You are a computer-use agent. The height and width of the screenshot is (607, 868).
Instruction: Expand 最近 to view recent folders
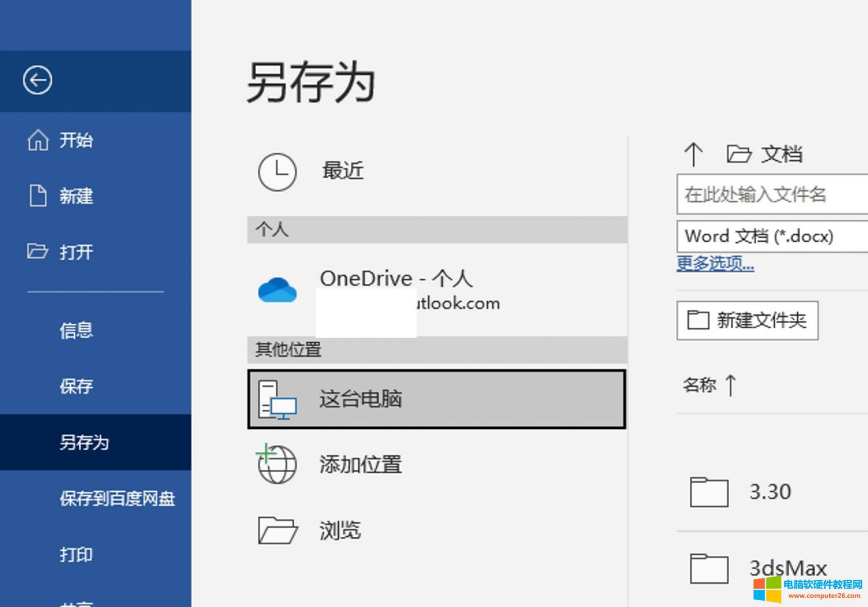tap(343, 171)
